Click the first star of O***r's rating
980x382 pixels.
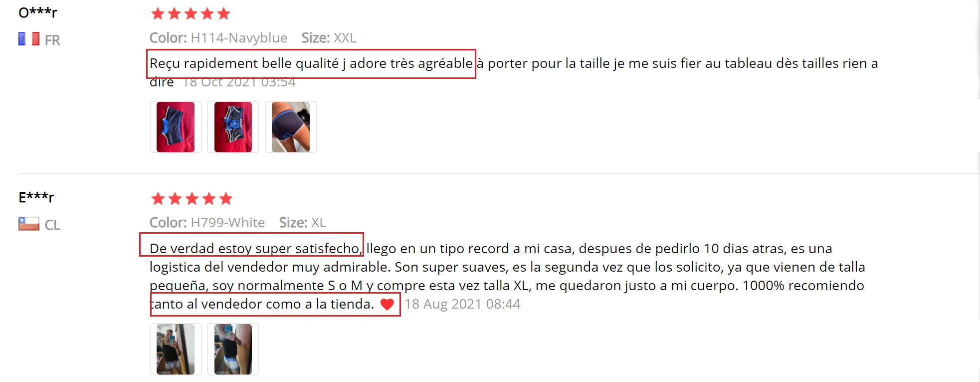(x=158, y=13)
